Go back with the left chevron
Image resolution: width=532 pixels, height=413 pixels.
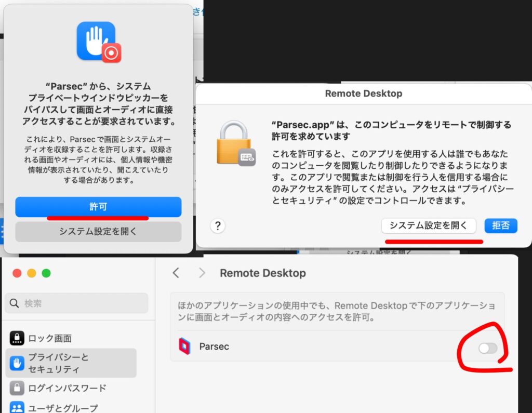pyautogui.click(x=176, y=273)
